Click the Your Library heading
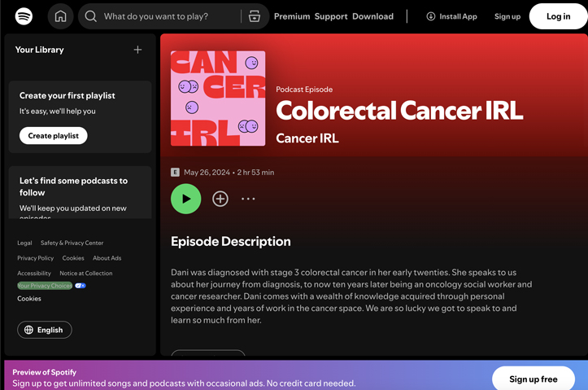Image resolution: width=588 pixels, height=390 pixels. pos(39,50)
